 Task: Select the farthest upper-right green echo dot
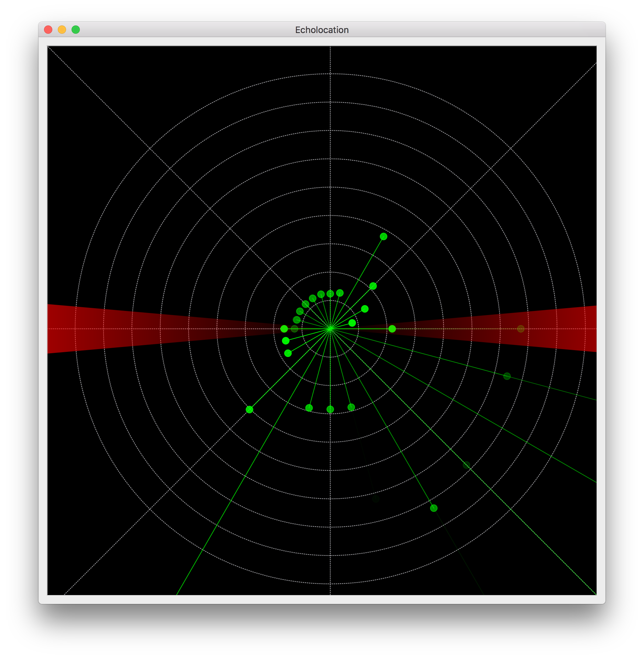[x=384, y=236]
